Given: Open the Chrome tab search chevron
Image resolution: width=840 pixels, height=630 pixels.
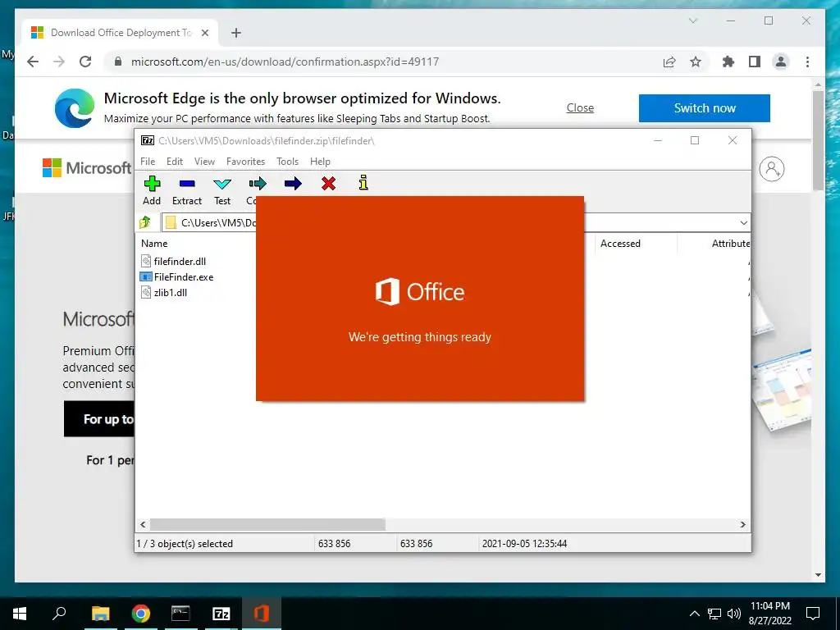Looking at the screenshot, I should click(x=692, y=21).
